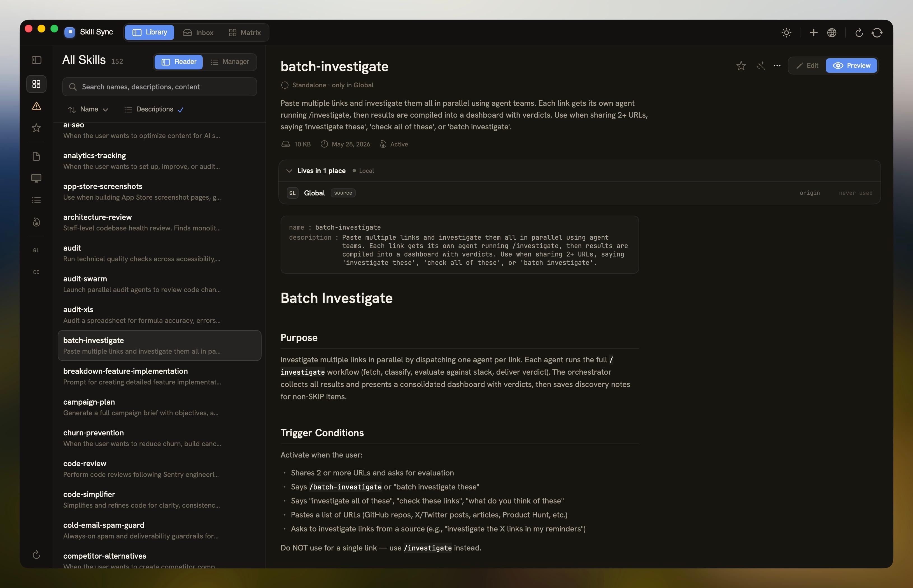The width and height of the screenshot is (913, 588).
Task: Switch to Edit mode
Action: tap(807, 66)
